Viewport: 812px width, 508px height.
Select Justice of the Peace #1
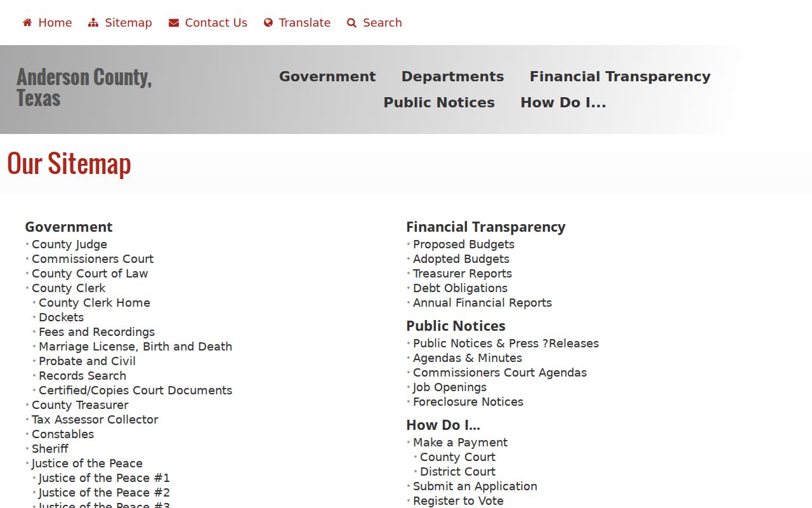tap(104, 478)
